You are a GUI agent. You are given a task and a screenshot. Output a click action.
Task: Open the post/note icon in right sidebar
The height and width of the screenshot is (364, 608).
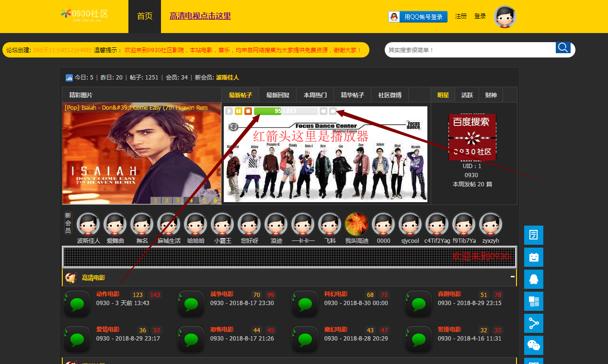coord(534,235)
